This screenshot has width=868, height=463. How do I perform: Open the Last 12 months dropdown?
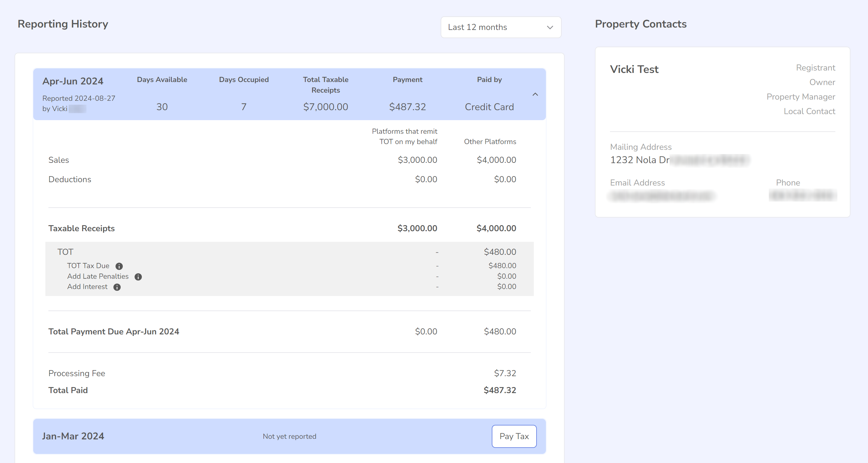[x=501, y=27]
